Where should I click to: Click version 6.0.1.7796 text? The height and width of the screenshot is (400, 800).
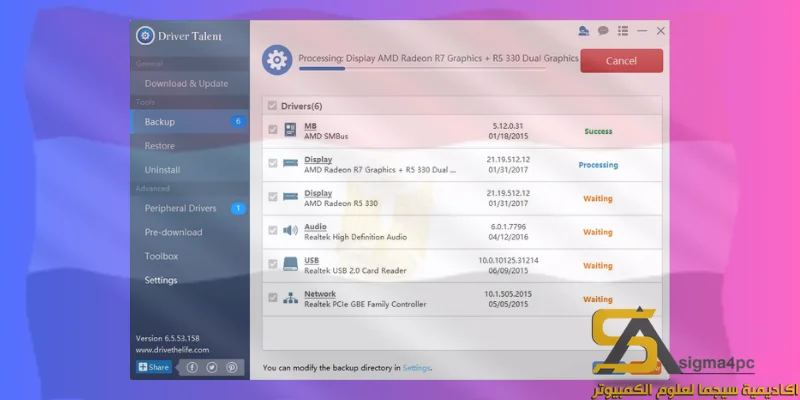click(x=508, y=227)
